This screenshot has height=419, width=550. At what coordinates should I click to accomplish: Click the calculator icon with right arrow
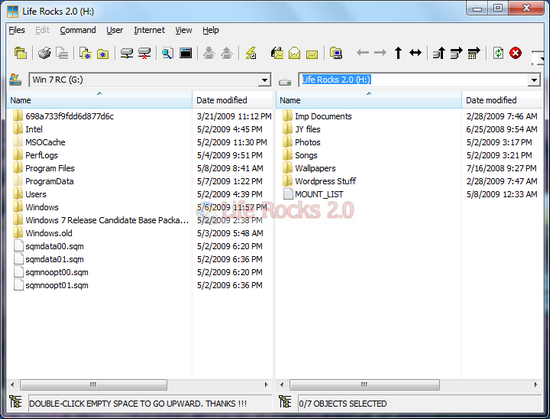point(474,53)
